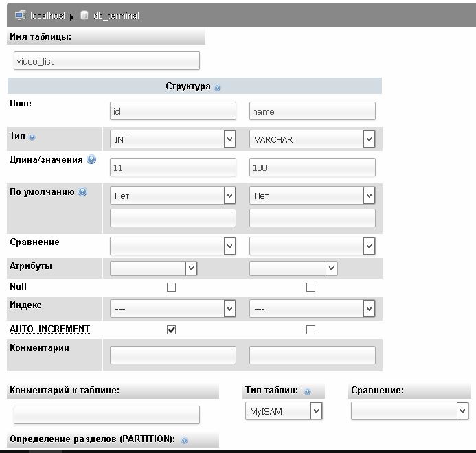Open help icon for Длина/значения
This screenshot has width=476, height=453.
pos(92,160)
